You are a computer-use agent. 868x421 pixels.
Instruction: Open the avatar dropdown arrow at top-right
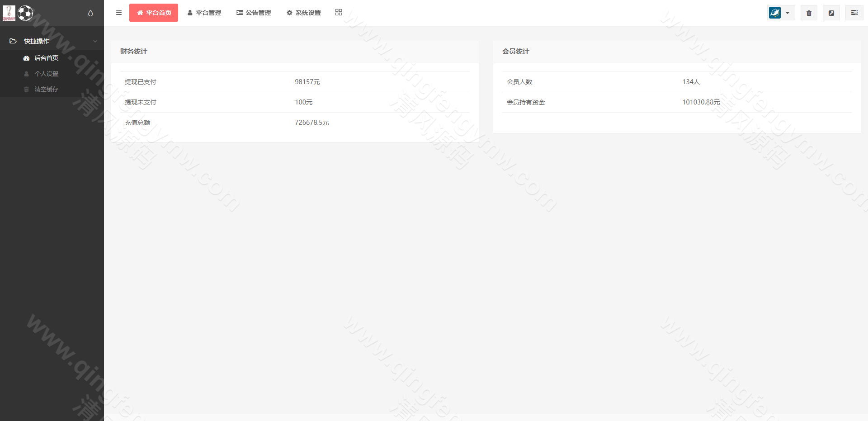(x=788, y=13)
